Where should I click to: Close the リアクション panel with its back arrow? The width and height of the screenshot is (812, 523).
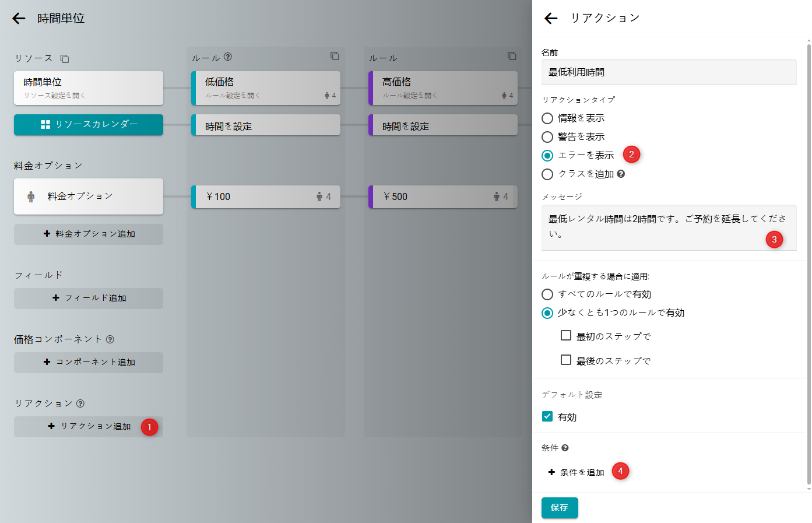click(x=551, y=19)
